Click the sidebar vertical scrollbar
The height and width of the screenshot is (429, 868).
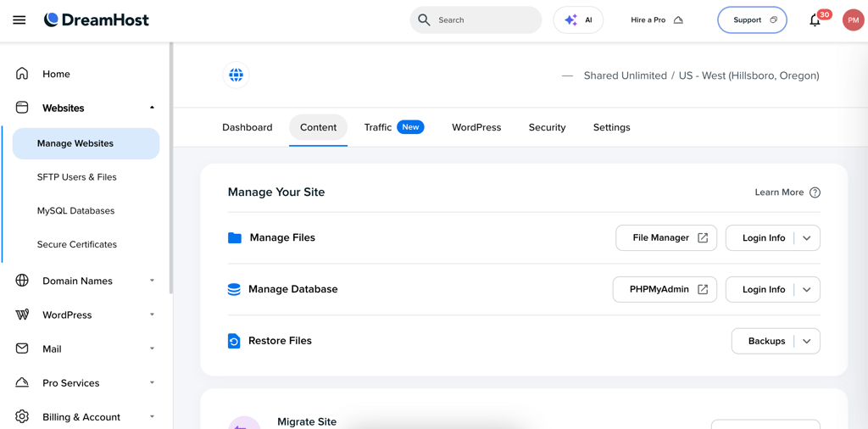[171, 167]
